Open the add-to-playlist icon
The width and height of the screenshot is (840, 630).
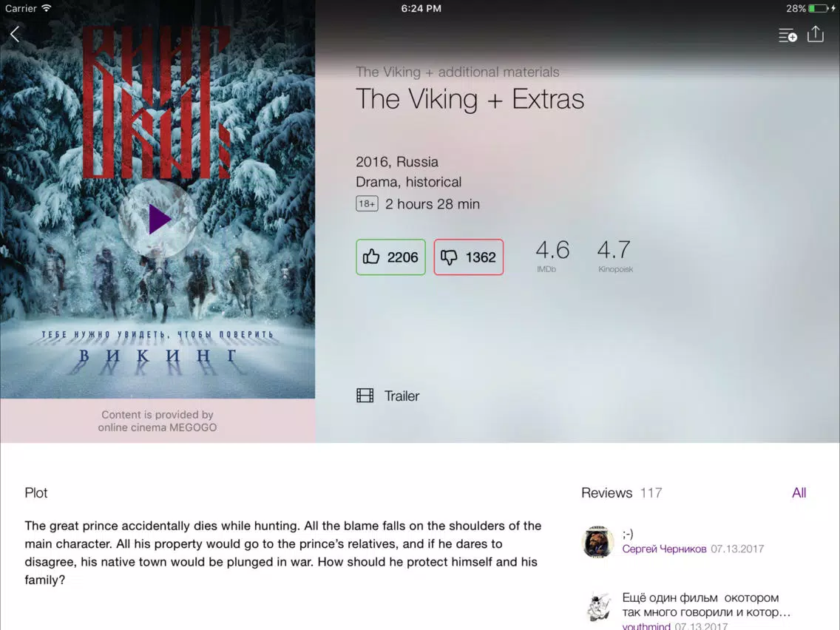[787, 35]
